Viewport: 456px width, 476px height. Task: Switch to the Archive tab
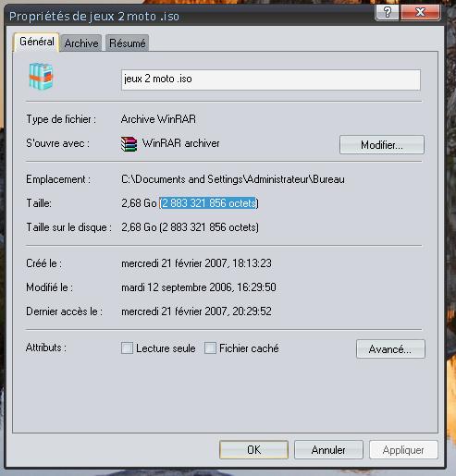click(x=81, y=43)
